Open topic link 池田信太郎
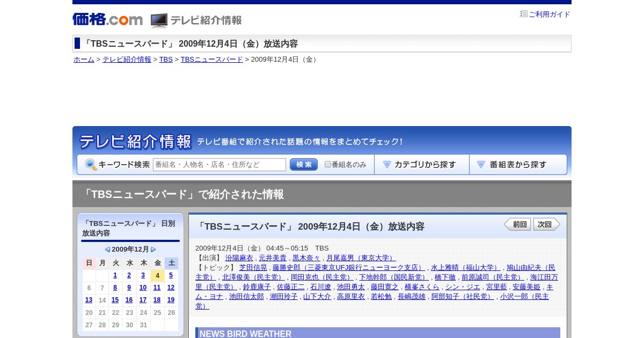 click(x=246, y=297)
